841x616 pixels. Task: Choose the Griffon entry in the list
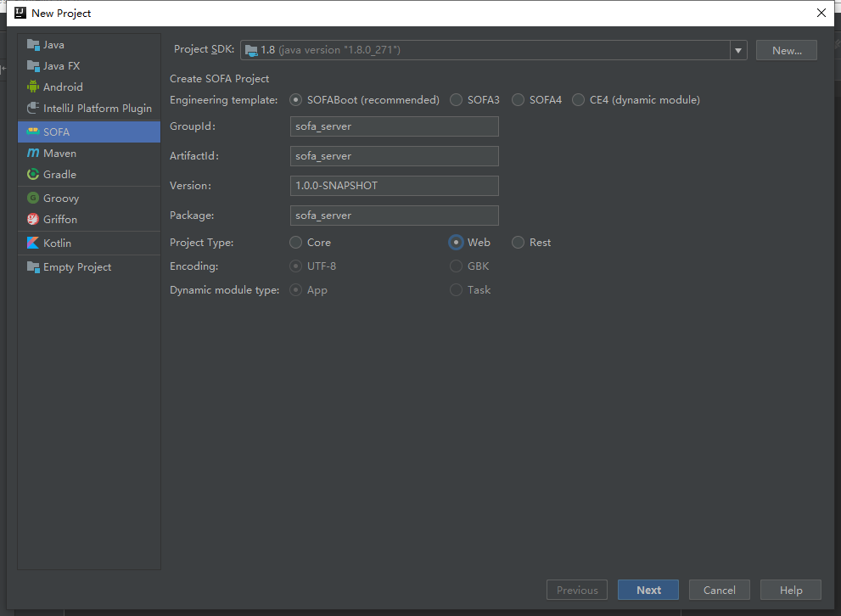[89, 219]
